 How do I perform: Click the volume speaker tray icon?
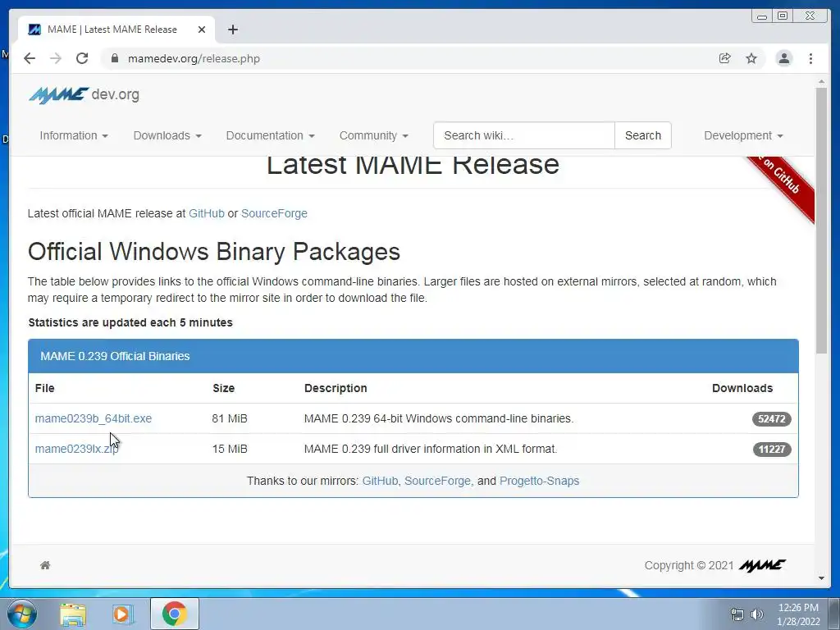point(757,614)
